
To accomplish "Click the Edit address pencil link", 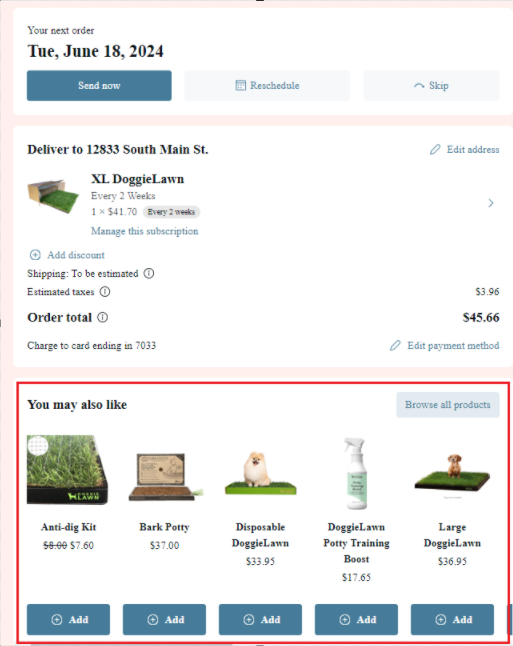I will click(x=464, y=150).
